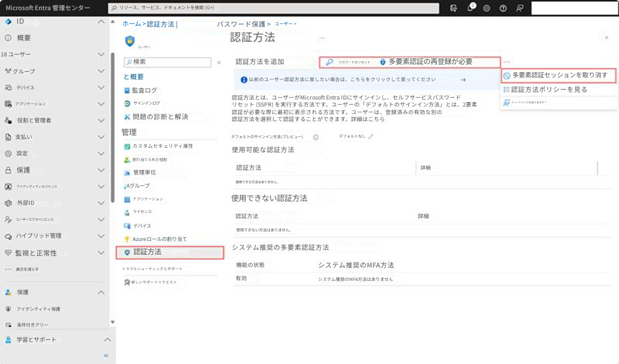Click the ハイブリッド管理 cloud icon
This screenshot has width=619, height=364.
click(x=8, y=236)
